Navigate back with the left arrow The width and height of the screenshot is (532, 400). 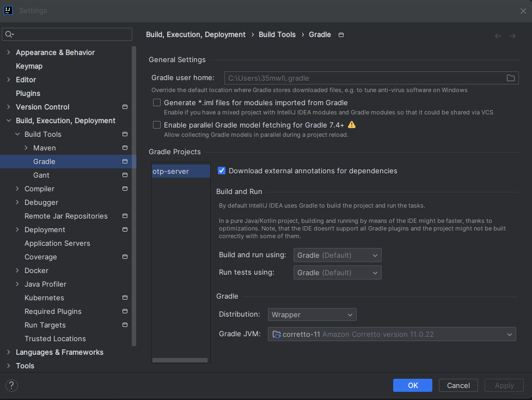(x=498, y=36)
